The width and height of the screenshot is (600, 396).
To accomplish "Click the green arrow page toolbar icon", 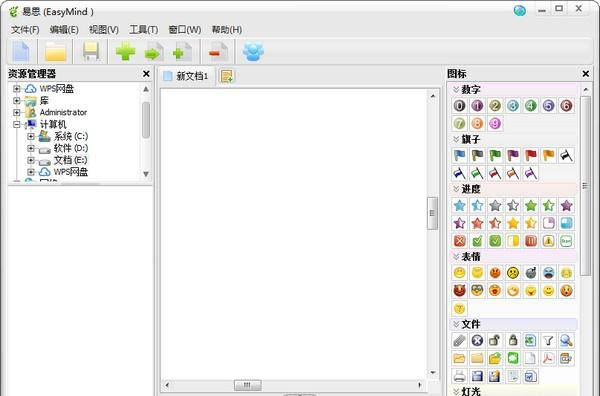I will coord(154,52).
